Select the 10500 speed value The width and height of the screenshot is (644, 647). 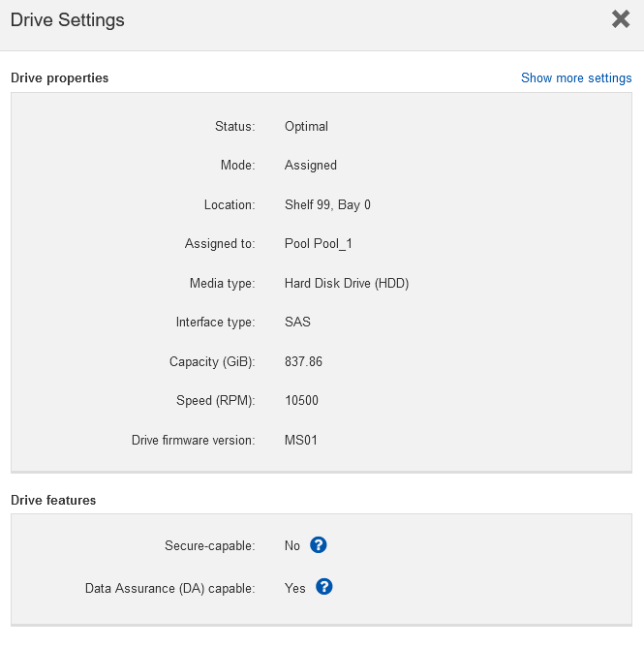click(301, 401)
